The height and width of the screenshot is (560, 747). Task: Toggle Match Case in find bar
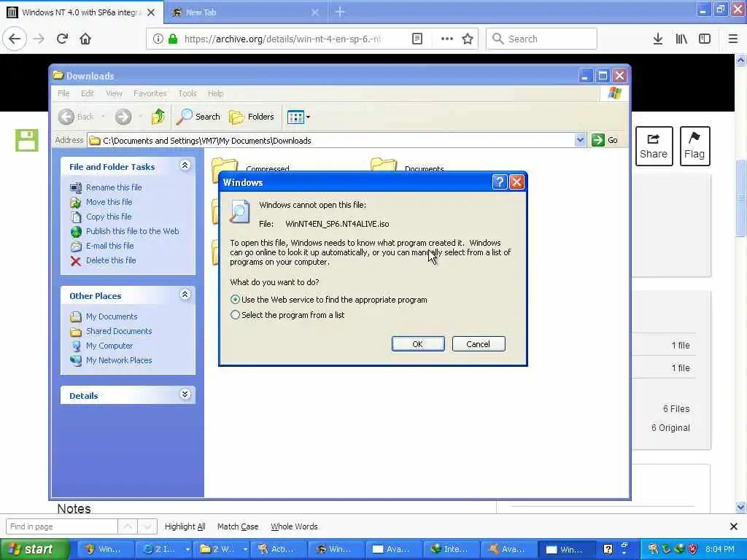coord(238,526)
